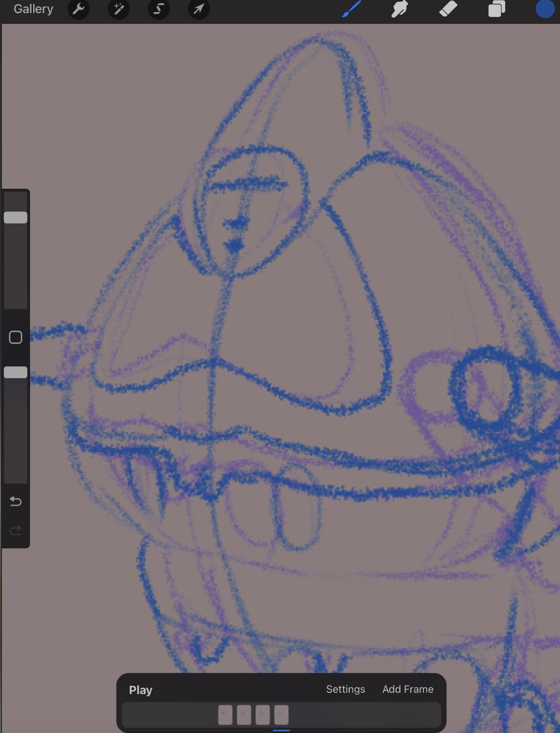Activate the Transform arrow tool

(199, 9)
